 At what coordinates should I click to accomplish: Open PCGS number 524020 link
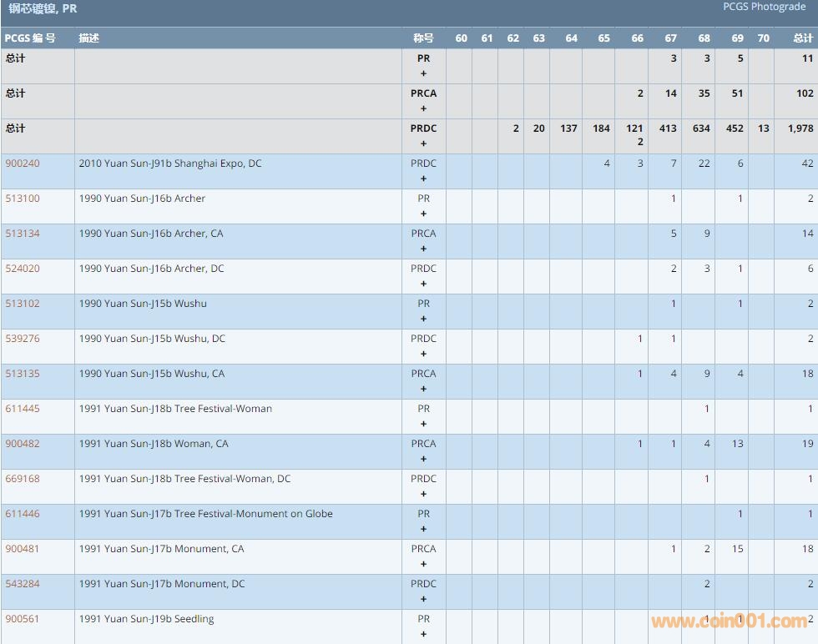coord(23,269)
